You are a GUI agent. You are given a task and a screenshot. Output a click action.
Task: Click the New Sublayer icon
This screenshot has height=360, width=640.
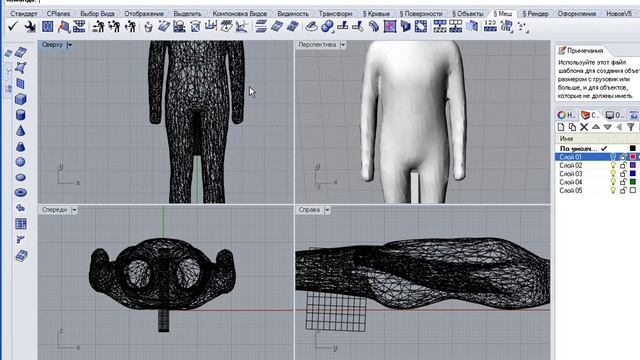click(573, 127)
